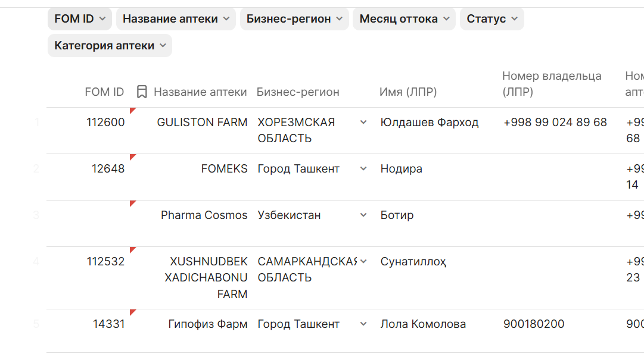Expand the Бизнес-регион filter chip
The height and width of the screenshot is (357, 644).
pos(294,18)
